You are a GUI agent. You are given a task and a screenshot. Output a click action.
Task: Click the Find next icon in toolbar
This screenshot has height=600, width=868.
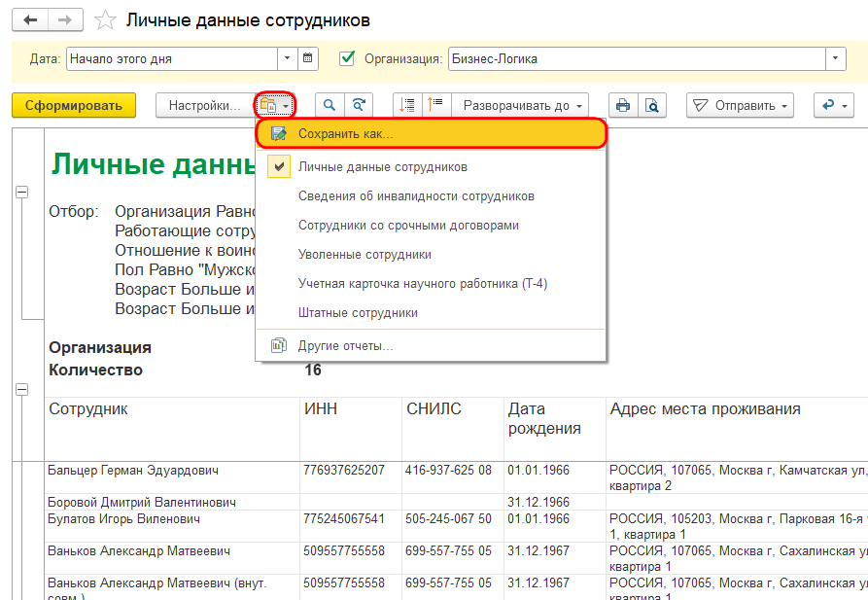pyautogui.click(x=359, y=105)
